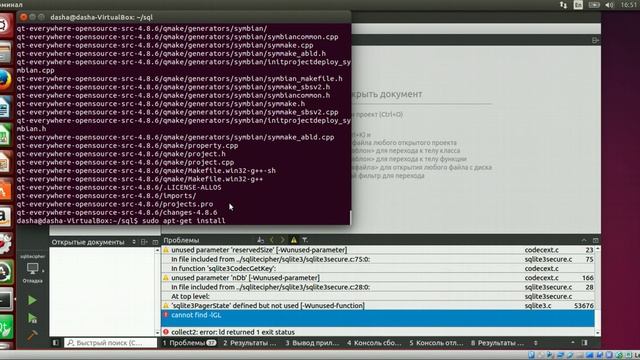Toggle the left sidebar visibility button

click(x=56, y=343)
